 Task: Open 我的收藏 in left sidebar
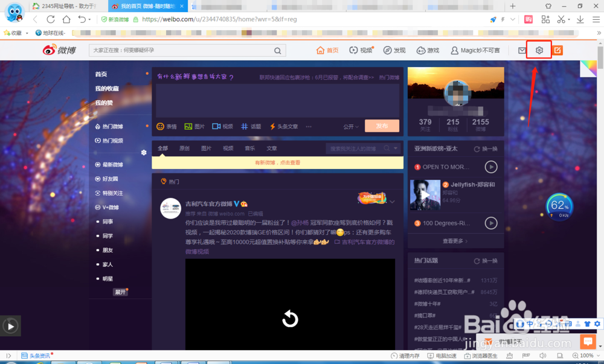tap(107, 88)
